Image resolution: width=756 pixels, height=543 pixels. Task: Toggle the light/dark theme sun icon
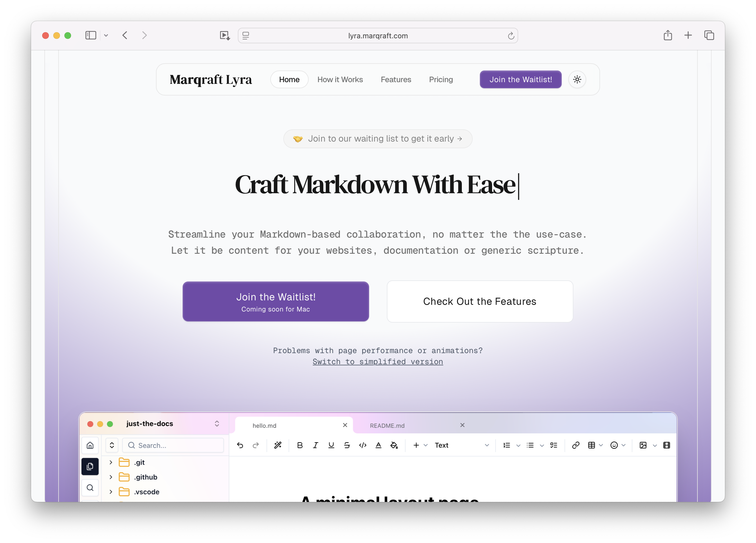point(577,79)
